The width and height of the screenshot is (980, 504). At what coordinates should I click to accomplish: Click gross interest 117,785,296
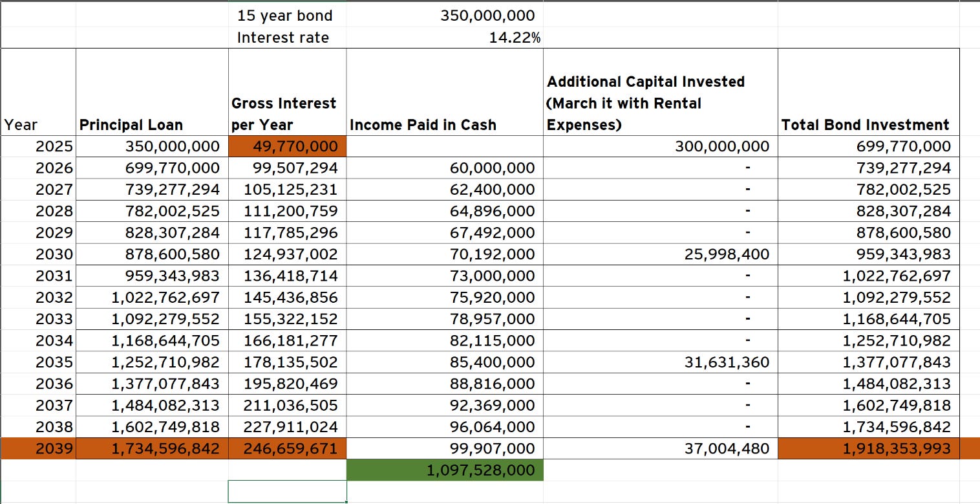tap(287, 233)
